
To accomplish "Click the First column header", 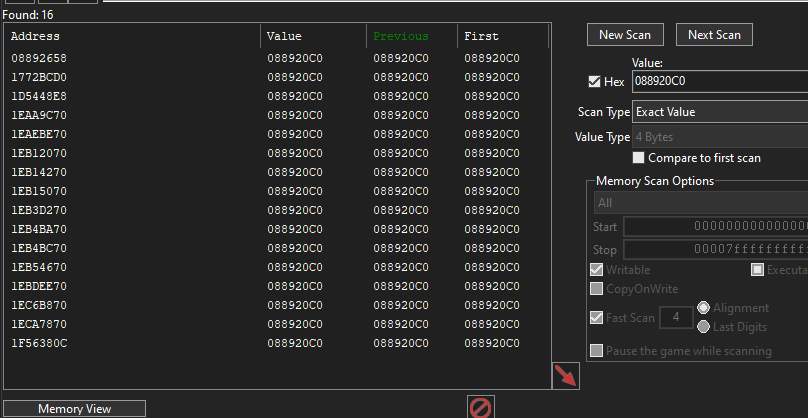I will point(503,36).
